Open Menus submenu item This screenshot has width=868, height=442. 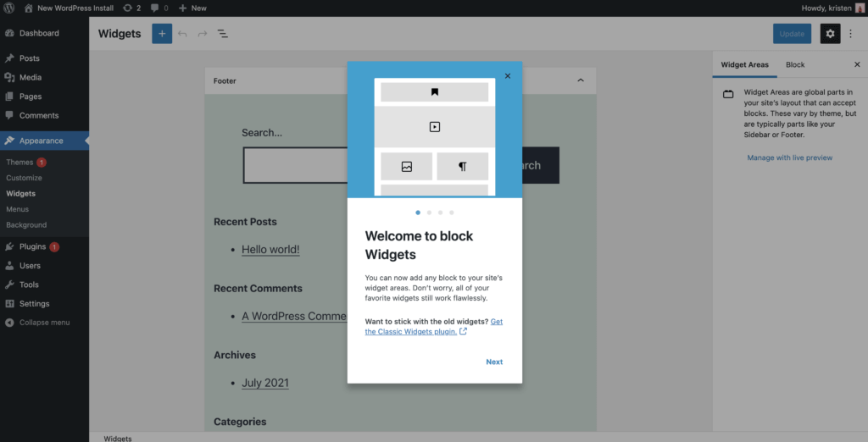coord(17,209)
